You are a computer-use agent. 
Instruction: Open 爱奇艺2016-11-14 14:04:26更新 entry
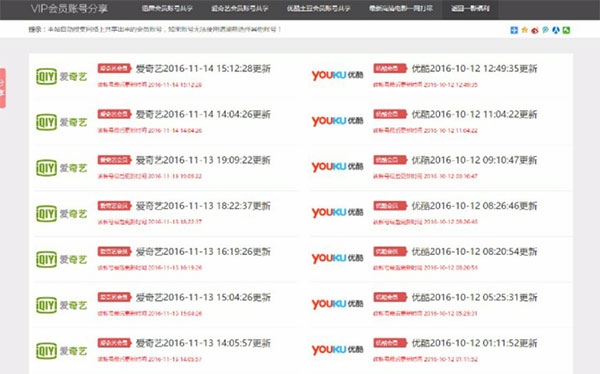(x=203, y=114)
